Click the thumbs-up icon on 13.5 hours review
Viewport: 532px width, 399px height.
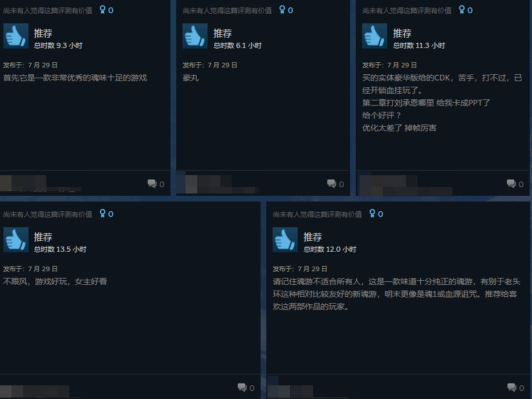(16, 240)
